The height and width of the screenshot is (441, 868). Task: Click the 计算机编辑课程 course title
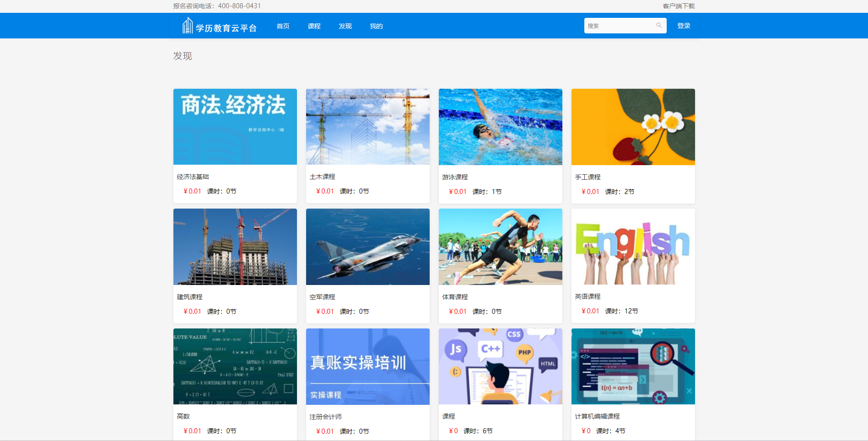coord(597,416)
